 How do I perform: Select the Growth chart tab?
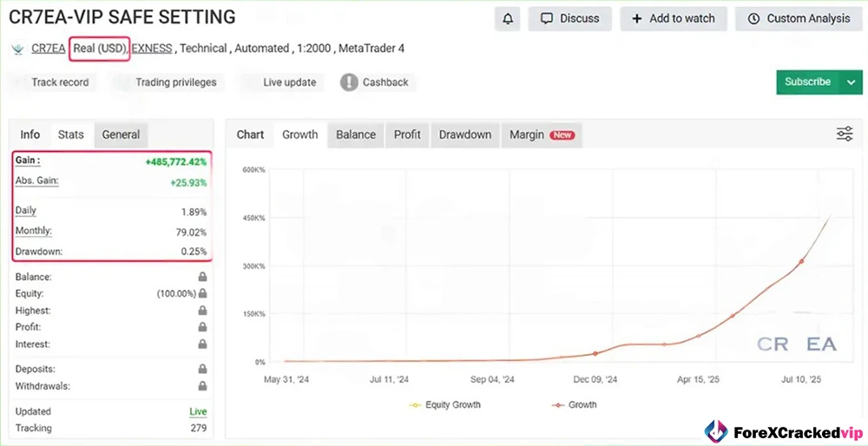(x=300, y=134)
